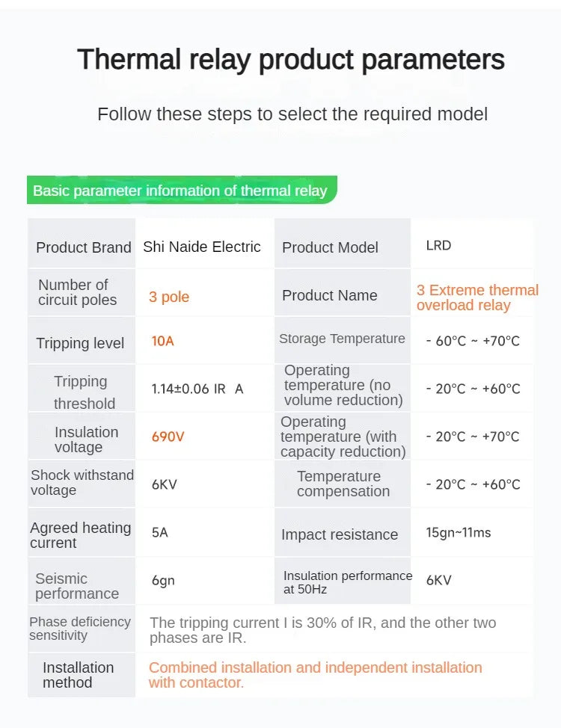Screen dimensions: 561x728
Task: Select the Product Model label cell
Action: [343, 243]
